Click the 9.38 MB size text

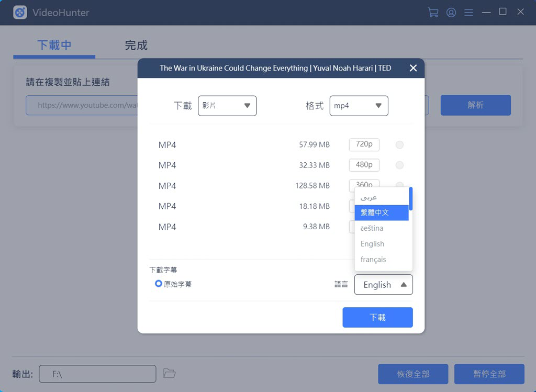click(x=316, y=227)
